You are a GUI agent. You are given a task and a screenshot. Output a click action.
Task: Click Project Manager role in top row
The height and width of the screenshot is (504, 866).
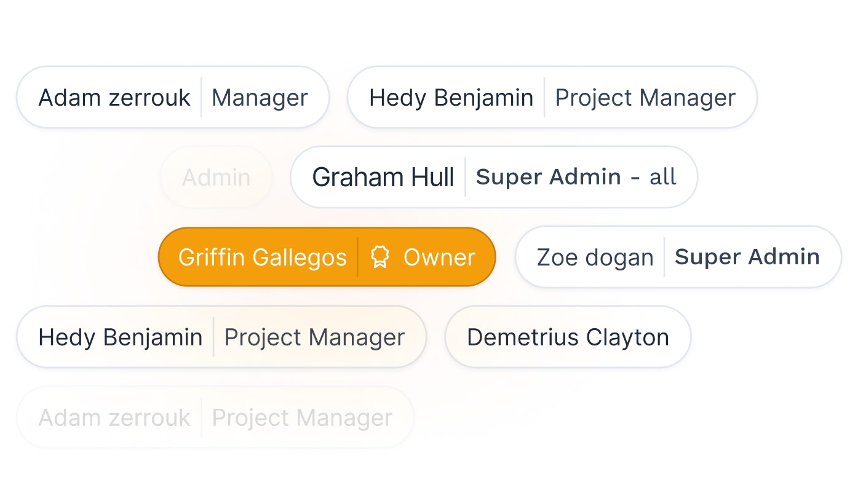tap(645, 98)
